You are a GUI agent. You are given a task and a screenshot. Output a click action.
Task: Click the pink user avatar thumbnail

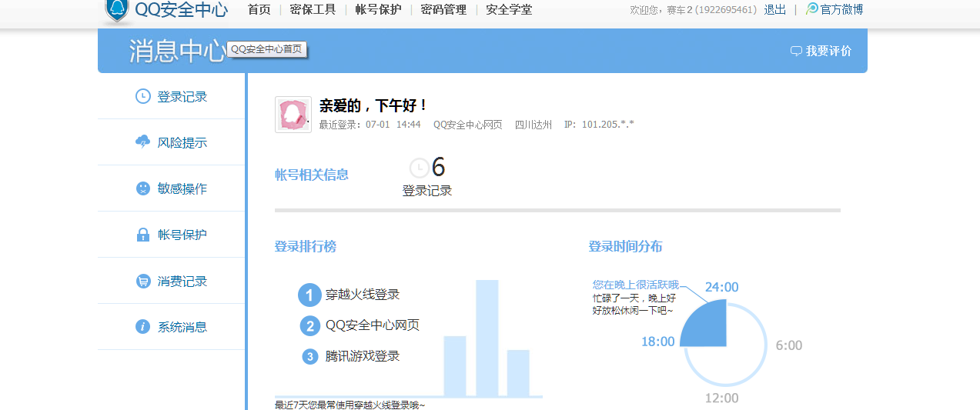[x=293, y=115]
